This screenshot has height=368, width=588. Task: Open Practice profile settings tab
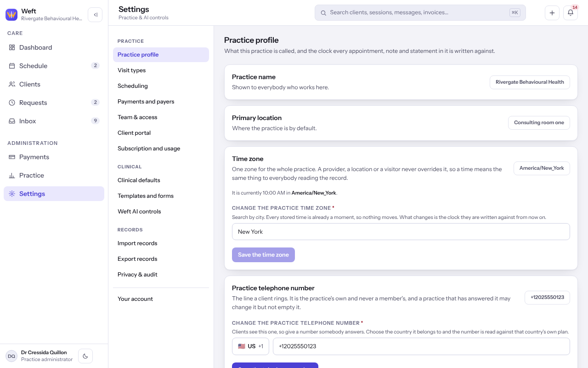pyautogui.click(x=161, y=55)
